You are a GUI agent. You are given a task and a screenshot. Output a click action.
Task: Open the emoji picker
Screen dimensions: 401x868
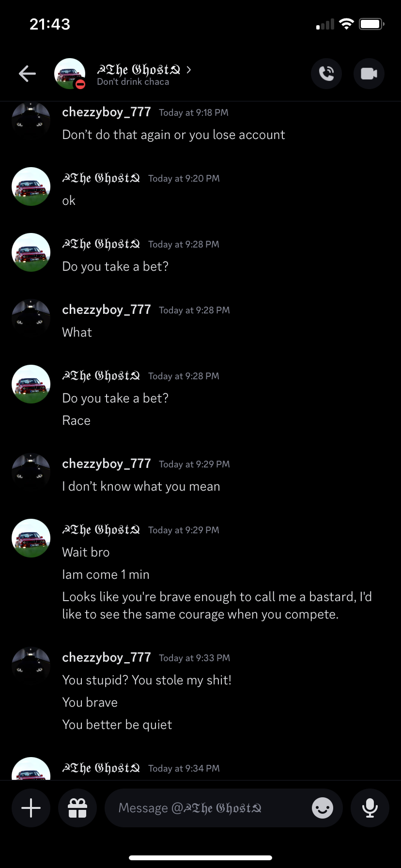[x=323, y=808]
